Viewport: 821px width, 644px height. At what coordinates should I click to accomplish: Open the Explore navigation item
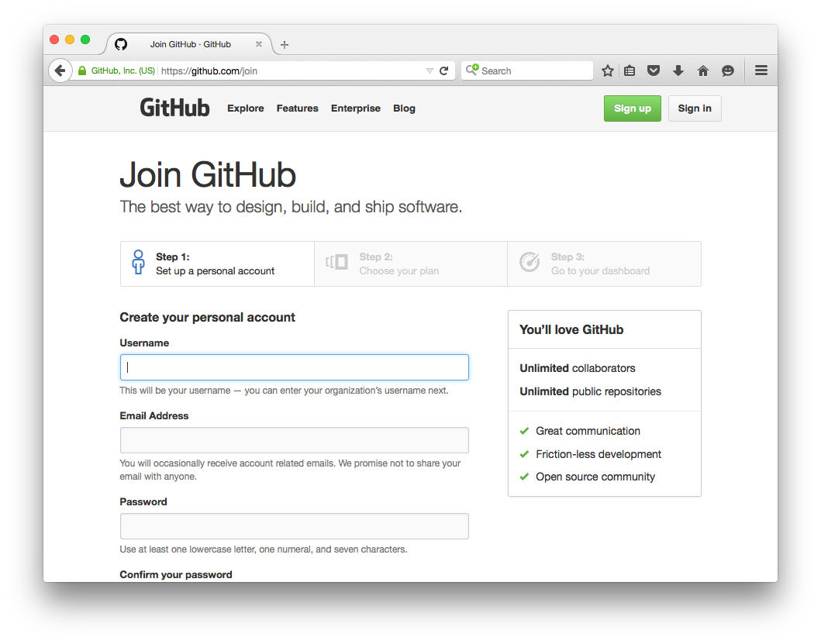(x=246, y=108)
